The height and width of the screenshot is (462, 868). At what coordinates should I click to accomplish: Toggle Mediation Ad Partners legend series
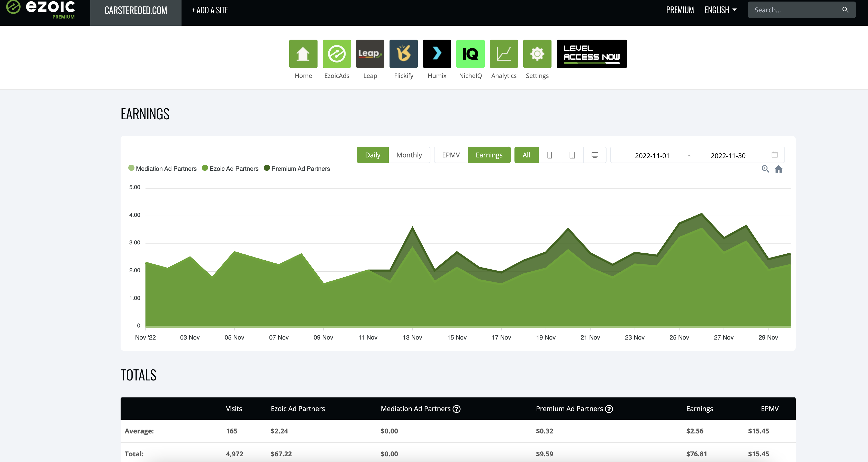[x=162, y=168]
